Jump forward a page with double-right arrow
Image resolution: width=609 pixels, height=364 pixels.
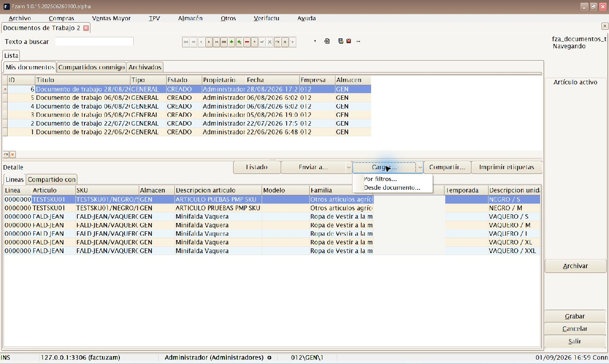(x=216, y=42)
